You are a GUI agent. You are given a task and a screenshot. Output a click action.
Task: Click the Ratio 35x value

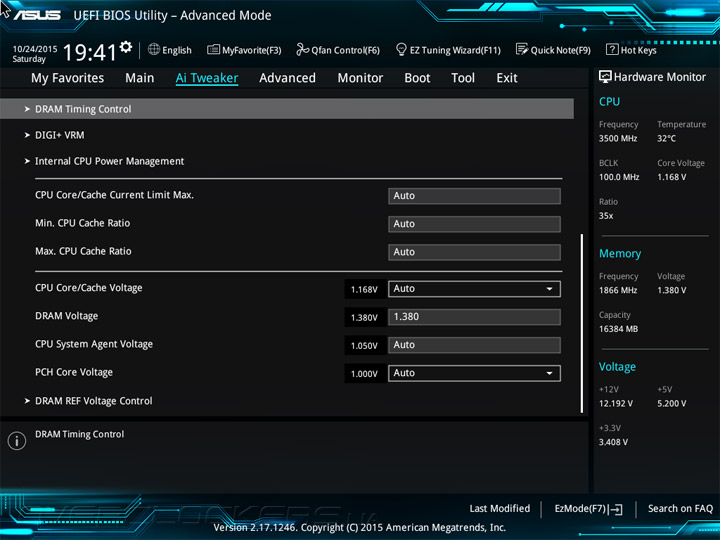(606, 216)
